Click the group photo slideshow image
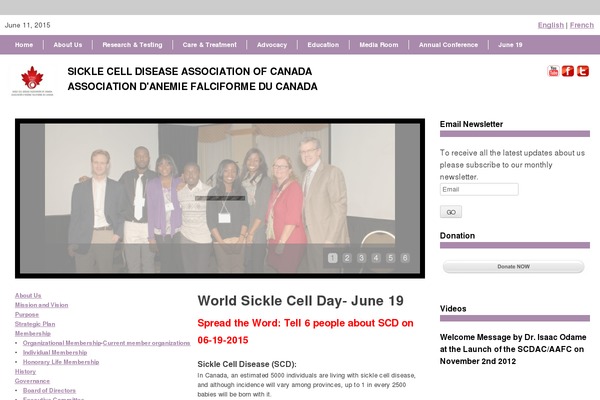The image size is (600, 400). [220, 198]
